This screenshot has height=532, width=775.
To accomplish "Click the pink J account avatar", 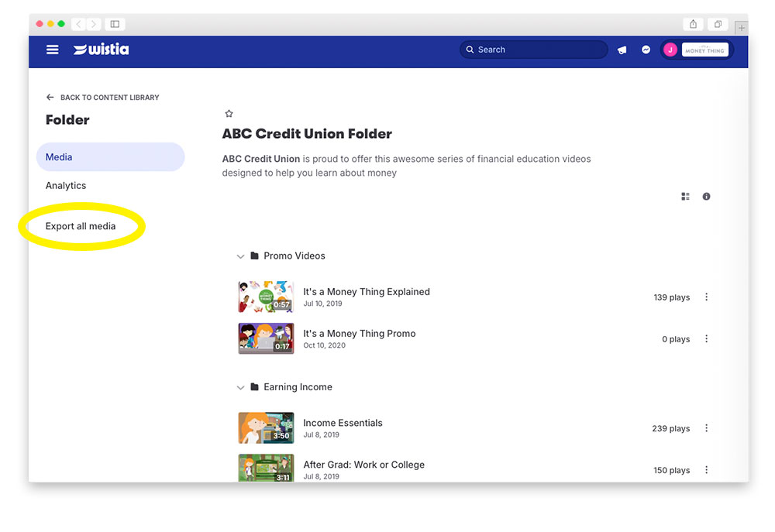I will coord(670,50).
